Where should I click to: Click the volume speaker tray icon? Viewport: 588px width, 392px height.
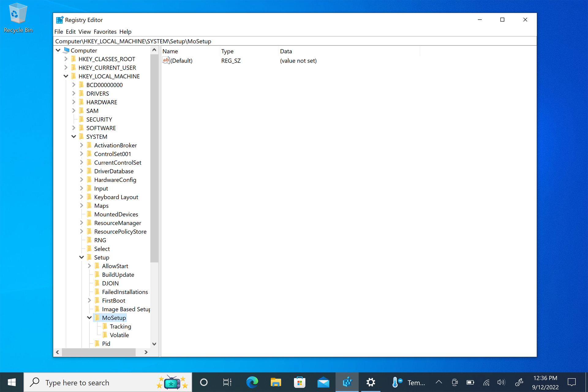pos(501,382)
